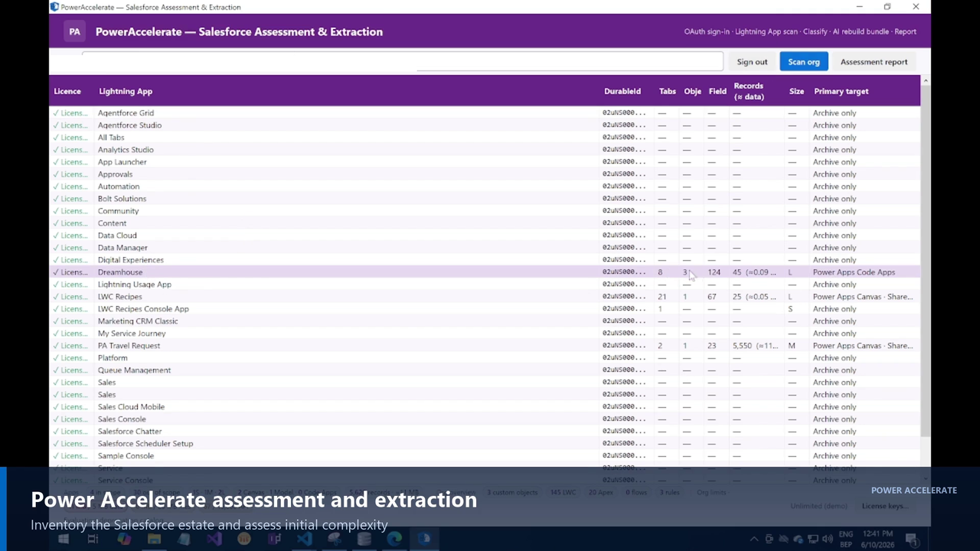980x551 pixels.
Task: Click the 124 field count in the Dreamhouse row
Action: (714, 272)
